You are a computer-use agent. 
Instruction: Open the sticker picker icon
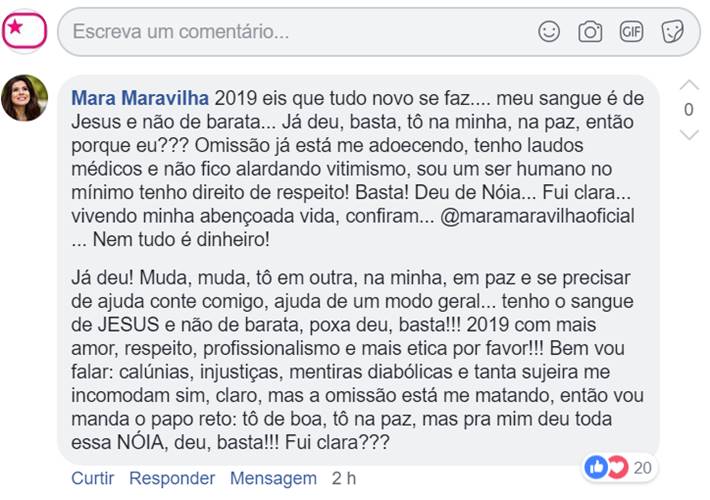coord(672,31)
